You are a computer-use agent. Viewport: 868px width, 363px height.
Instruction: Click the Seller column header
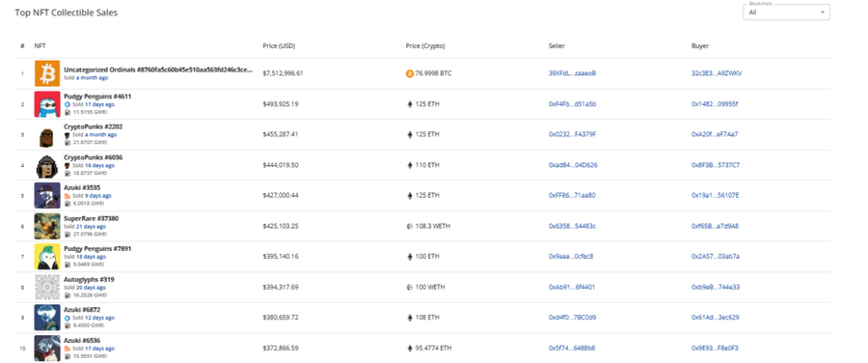point(556,46)
